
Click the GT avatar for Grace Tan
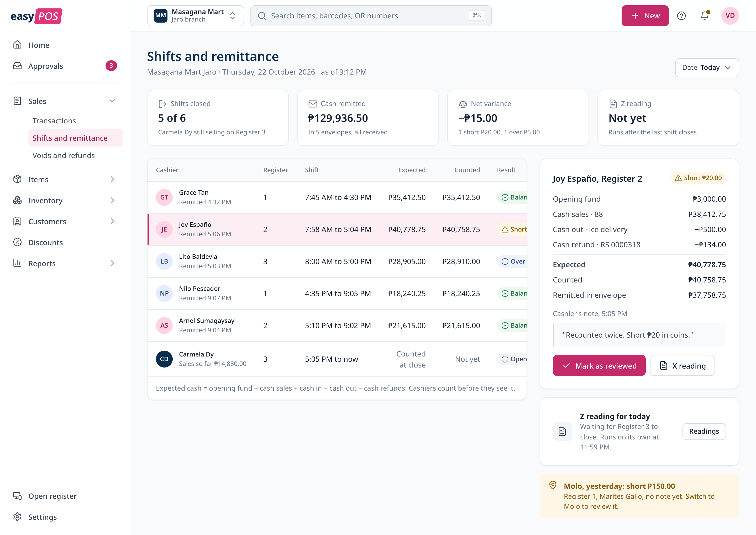pyautogui.click(x=164, y=197)
